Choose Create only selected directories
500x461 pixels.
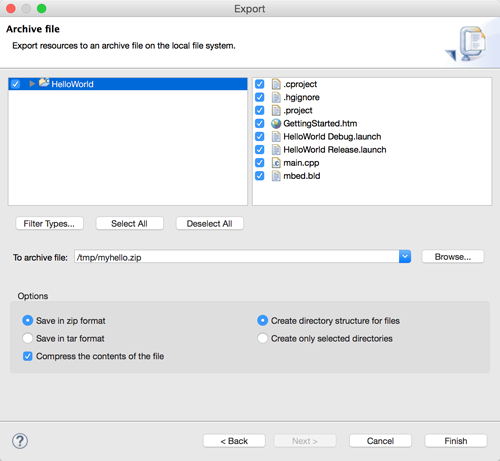(x=262, y=338)
